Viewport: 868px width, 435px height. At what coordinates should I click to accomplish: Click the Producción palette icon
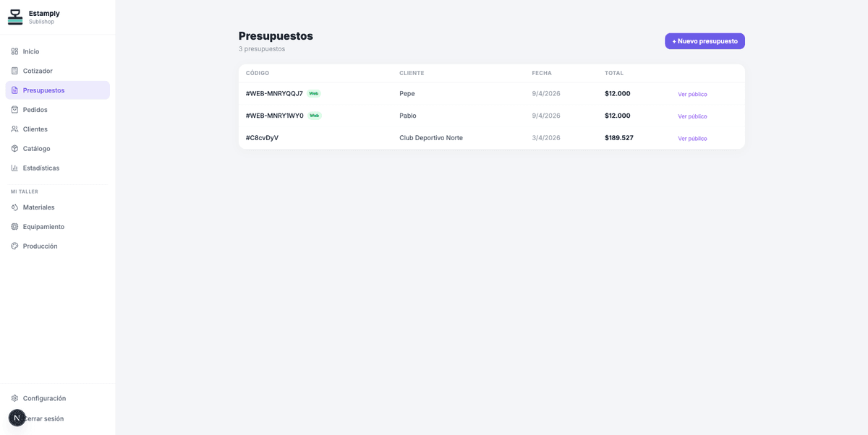14,246
